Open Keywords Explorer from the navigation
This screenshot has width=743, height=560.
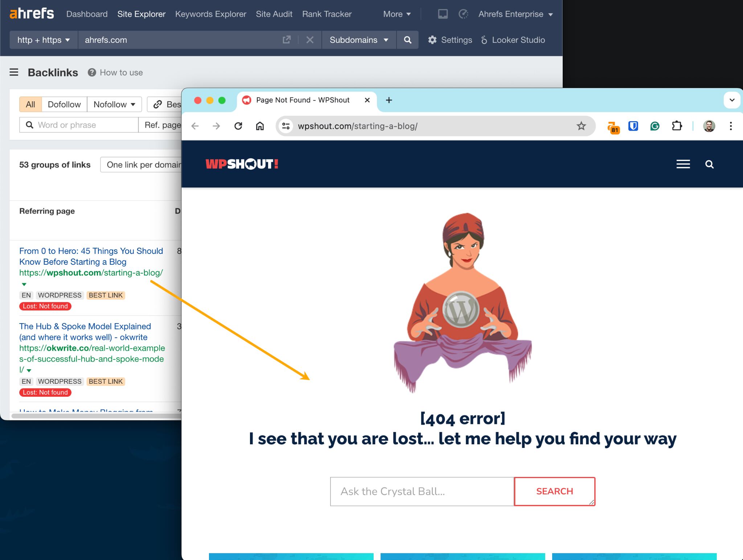(x=210, y=14)
